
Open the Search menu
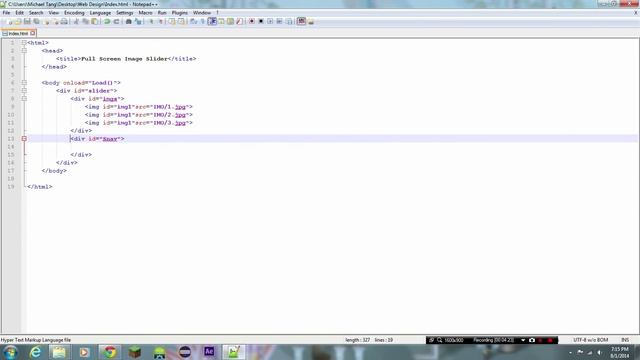click(36, 13)
